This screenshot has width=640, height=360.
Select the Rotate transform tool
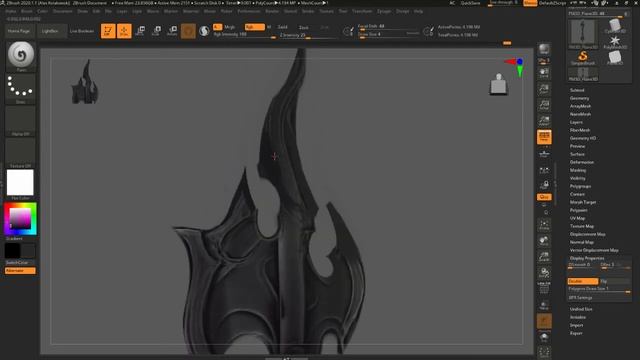click(172, 31)
